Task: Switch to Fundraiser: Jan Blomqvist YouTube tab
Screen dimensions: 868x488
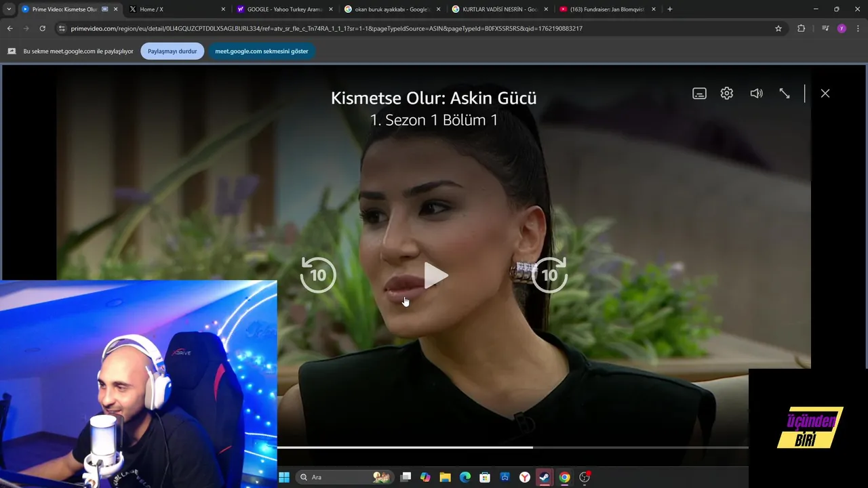Action: 606,9
